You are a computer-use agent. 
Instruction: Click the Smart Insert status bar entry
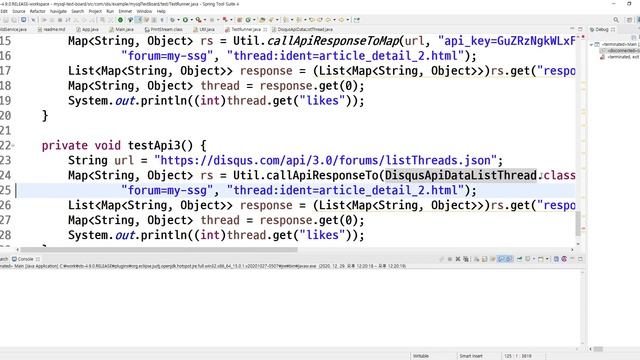coord(471,356)
